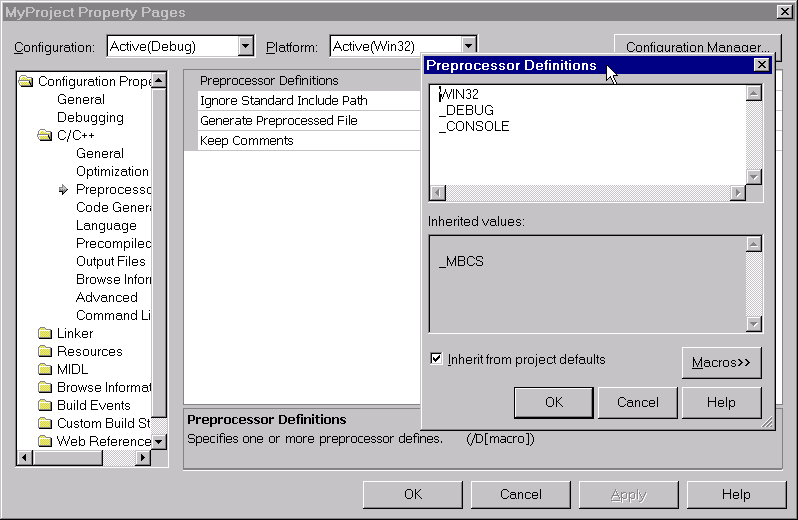Image resolution: width=798 pixels, height=520 pixels.
Task: Click the Build Events folder icon
Action: (44, 406)
